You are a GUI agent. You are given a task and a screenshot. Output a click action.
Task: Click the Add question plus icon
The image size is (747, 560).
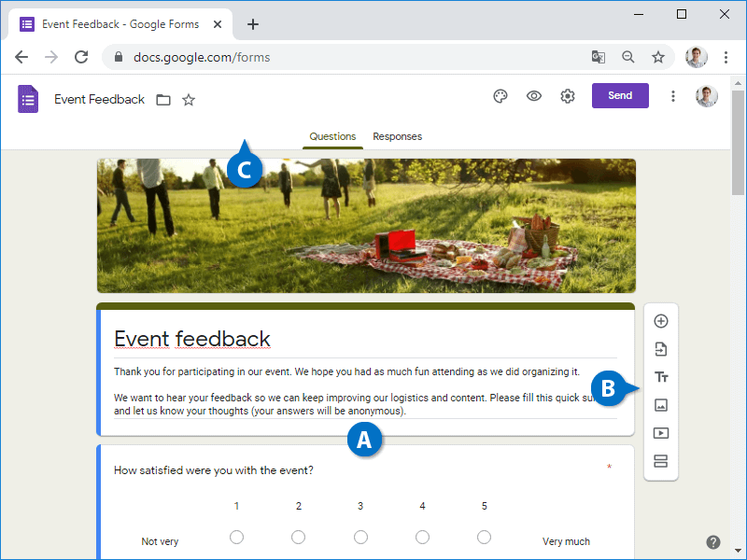coord(661,321)
